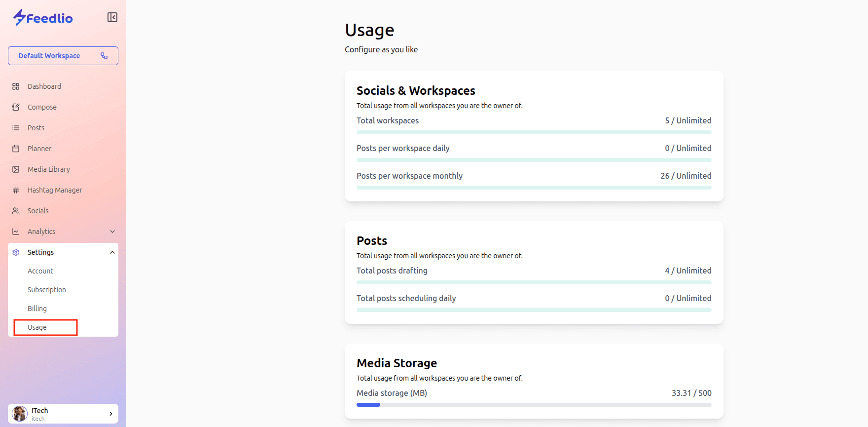The image size is (868, 427).
Task: Open the iTech user profile menu arrow
Action: click(111, 414)
